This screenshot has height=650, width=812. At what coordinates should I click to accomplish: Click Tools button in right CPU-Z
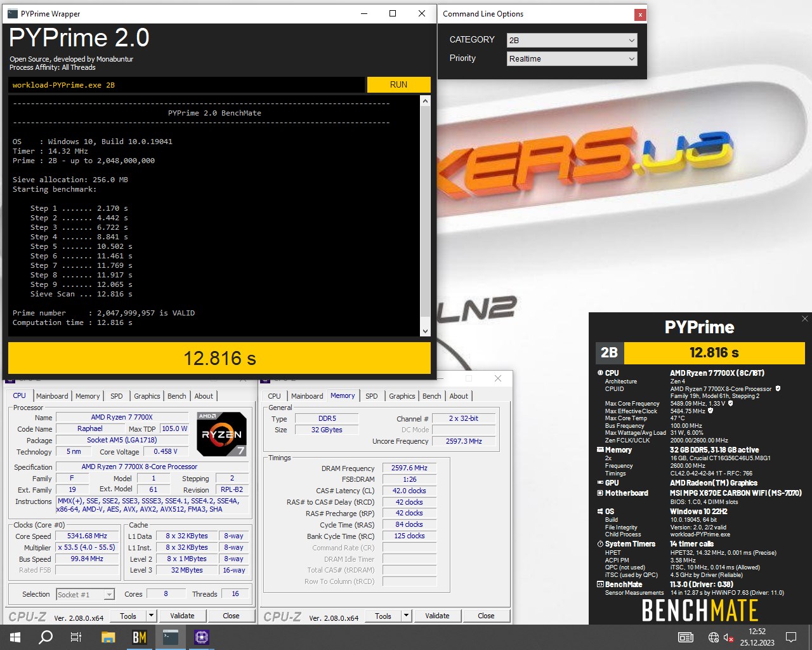383,616
